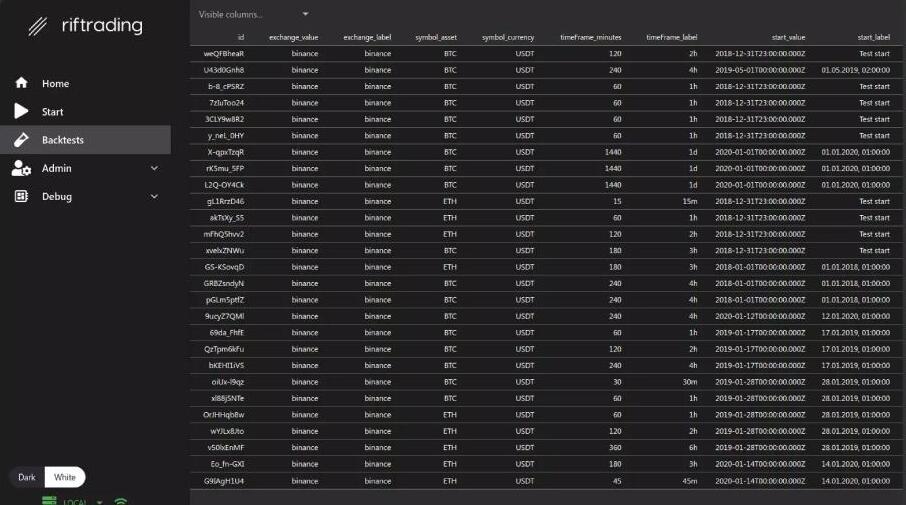
Task: Click the 12.01.2020, 01:00:00 start label
Action: [x=856, y=316]
